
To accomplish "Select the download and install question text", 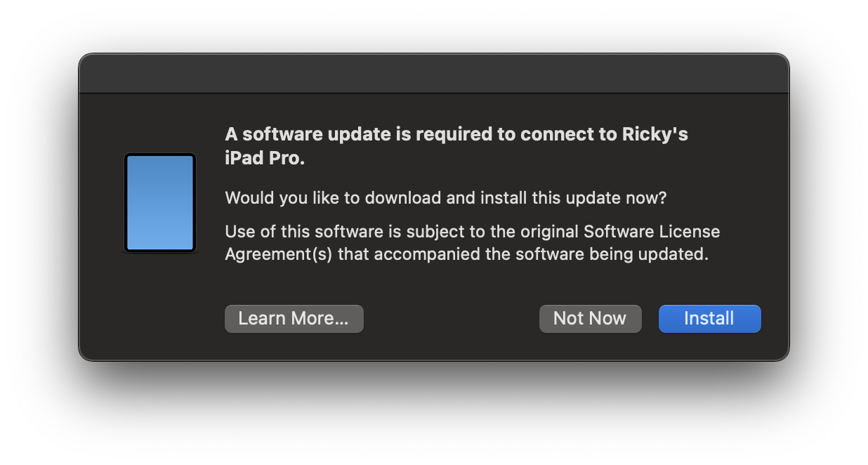I will pyautogui.click(x=445, y=198).
